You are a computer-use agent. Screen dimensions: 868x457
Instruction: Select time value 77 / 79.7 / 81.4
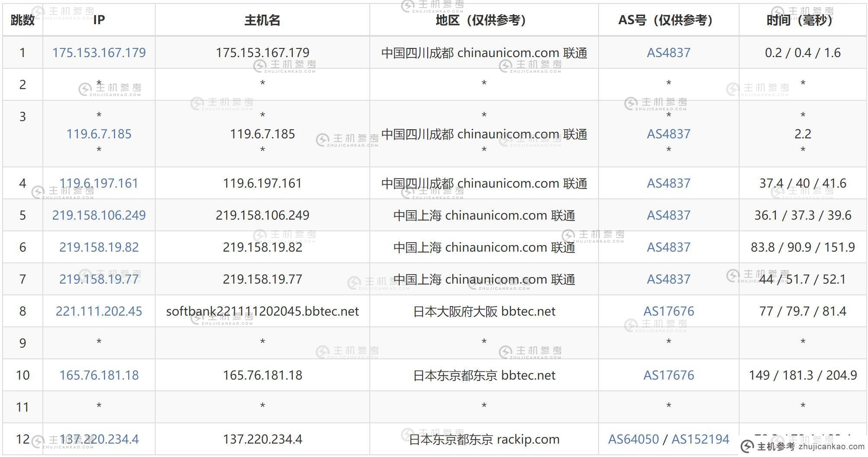pyautogui.click(x=803, y=311)
